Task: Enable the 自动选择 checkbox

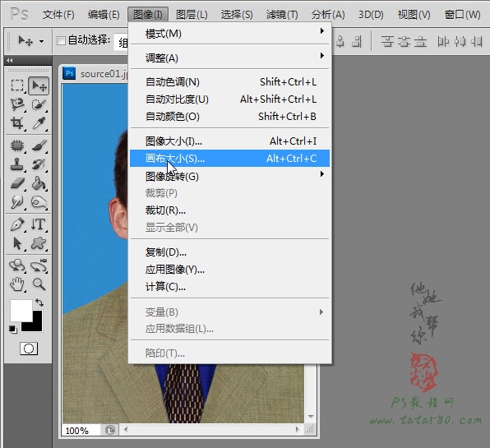Action: coord(61,40)
